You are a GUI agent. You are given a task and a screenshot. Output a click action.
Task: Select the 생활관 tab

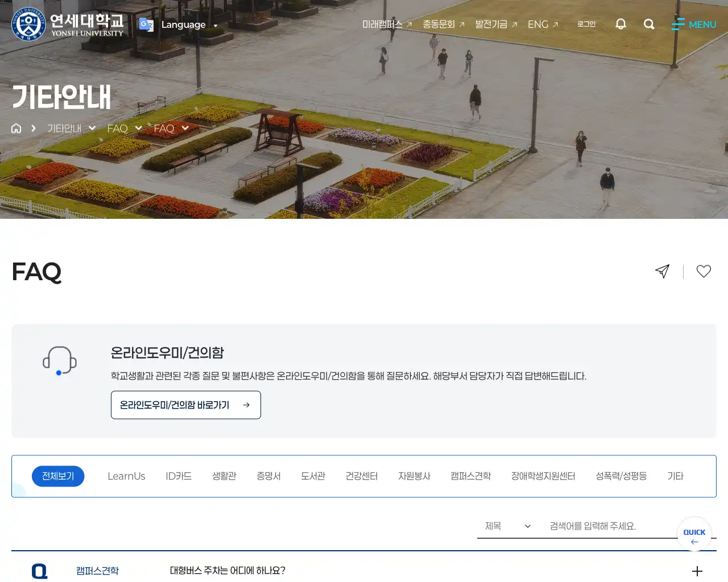(x=224, y=476)
